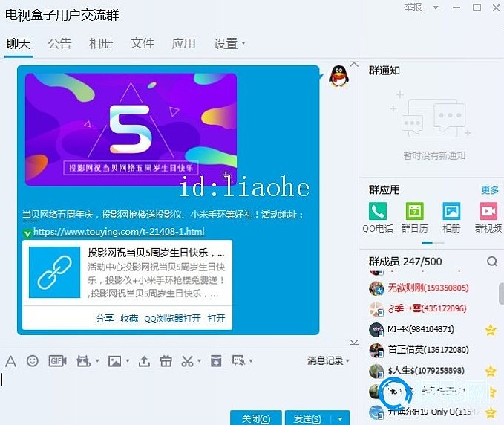Click 更多 in group apps section
The height and width of the screenshot is (425, 504).
tap(490, 189)
